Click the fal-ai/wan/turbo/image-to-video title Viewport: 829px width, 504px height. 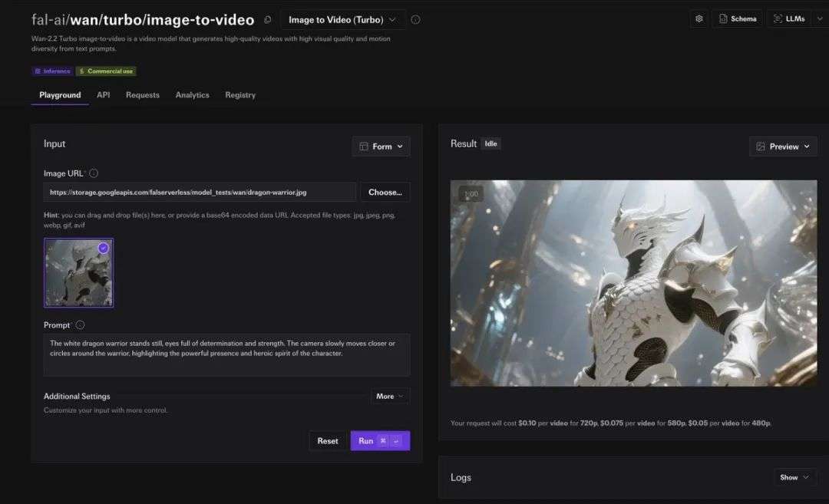pyautogui.click(x=143, y=20)
